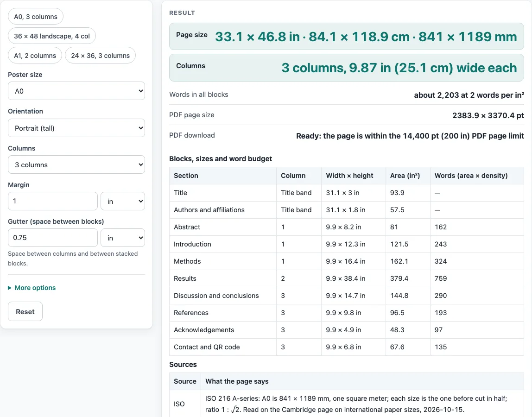Click the Reset button
Image resolution: width=532 pixels, height=417 pixels.
pos(25,311)
